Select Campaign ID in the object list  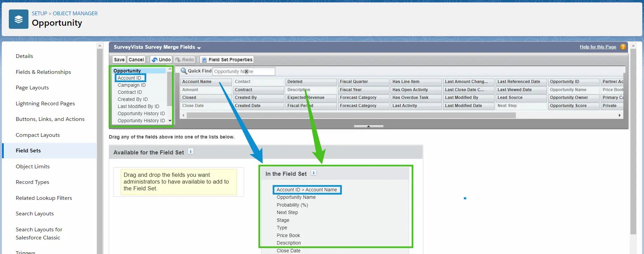132,85
